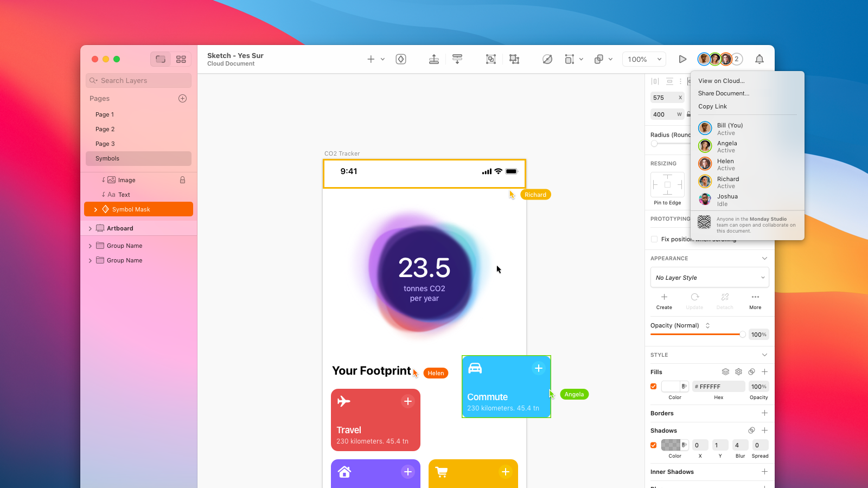The image size is (868, 488).
Task: Open the 100% zoom dropdown
Action: (x=644, y=59)
